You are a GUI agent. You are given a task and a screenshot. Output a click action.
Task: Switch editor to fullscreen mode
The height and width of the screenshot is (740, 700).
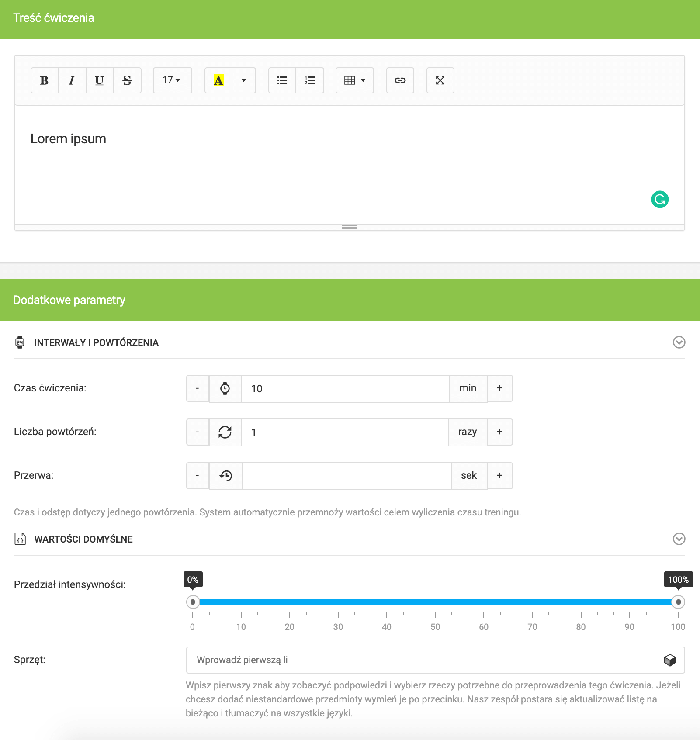(x=440, y=80)
